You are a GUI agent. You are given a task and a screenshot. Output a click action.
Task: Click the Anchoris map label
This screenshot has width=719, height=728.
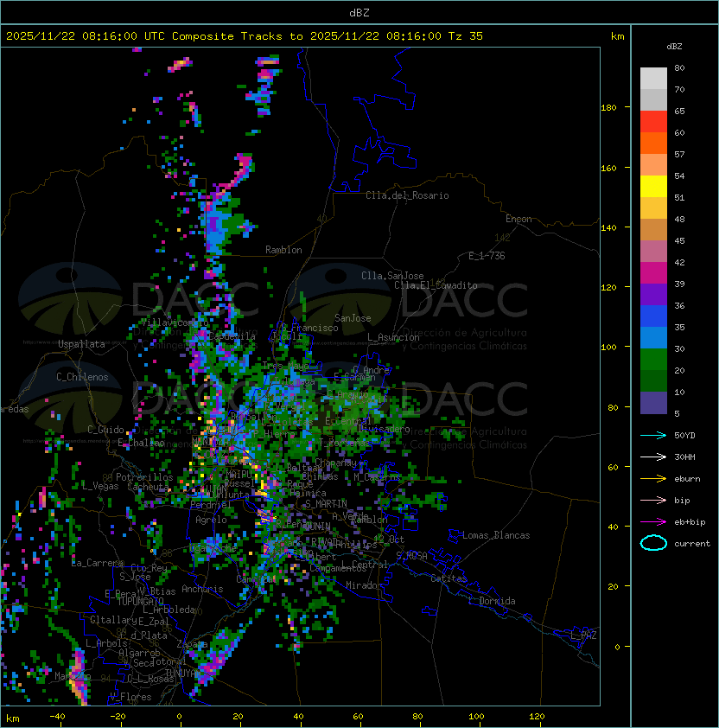(202, 589)
